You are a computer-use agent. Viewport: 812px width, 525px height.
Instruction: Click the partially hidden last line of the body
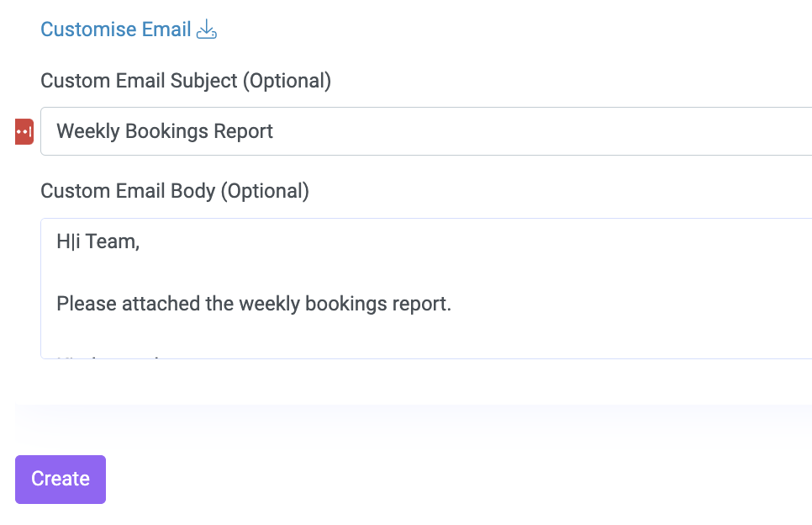point(108,355)
